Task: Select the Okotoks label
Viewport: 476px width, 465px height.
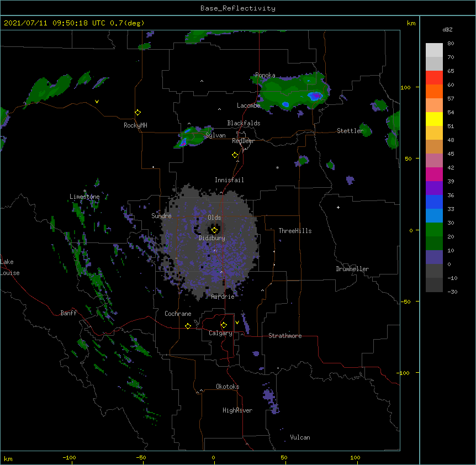Action: coord(228,387)
